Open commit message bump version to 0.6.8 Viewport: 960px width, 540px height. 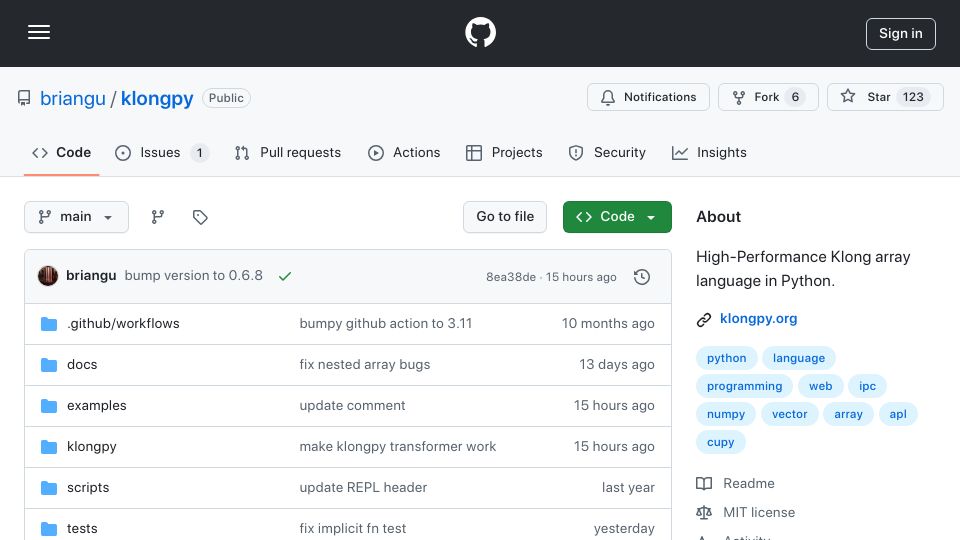coord(193,276)
